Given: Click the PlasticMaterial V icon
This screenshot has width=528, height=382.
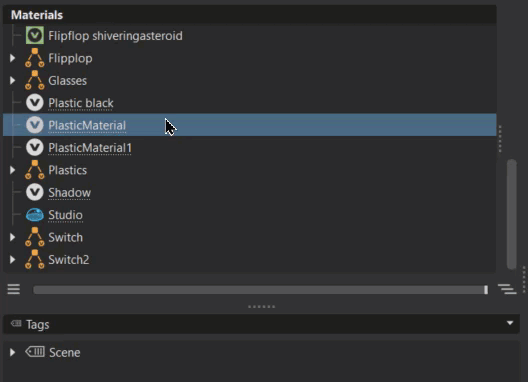Looking at the screenshot, I should click(x=35, y=125).
